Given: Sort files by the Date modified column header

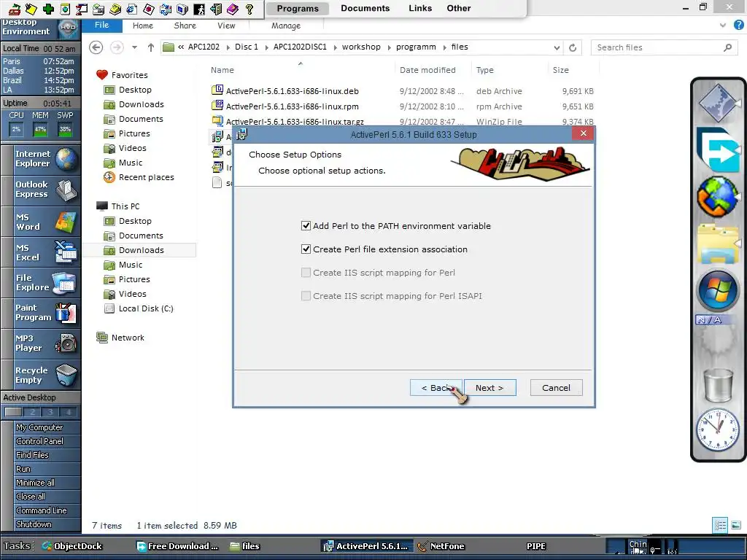Looking at the screenshot, I should point(427,70).
